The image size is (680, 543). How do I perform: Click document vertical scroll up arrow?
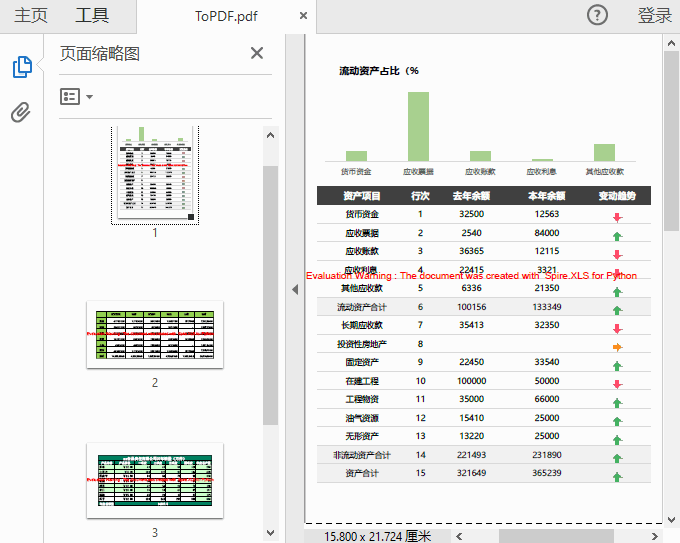tap(671, 43)
